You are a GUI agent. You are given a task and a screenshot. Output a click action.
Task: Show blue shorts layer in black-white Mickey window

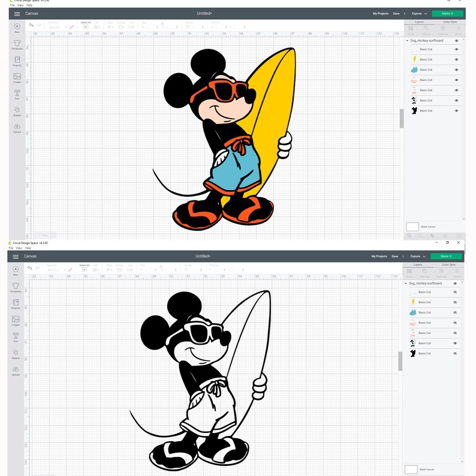[x=455, y=313]
